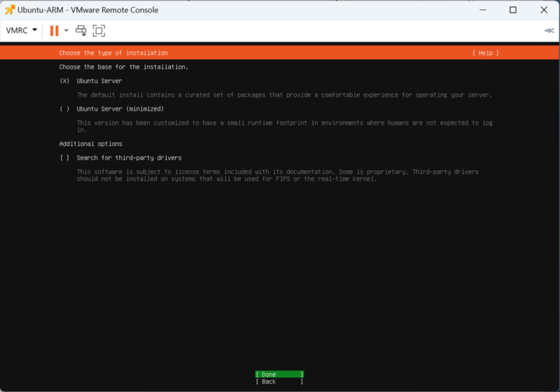The image size is (560, 392).
Task: Close the VMware Remote Console window
Action: pyautogui.click(x=544, y=10)
